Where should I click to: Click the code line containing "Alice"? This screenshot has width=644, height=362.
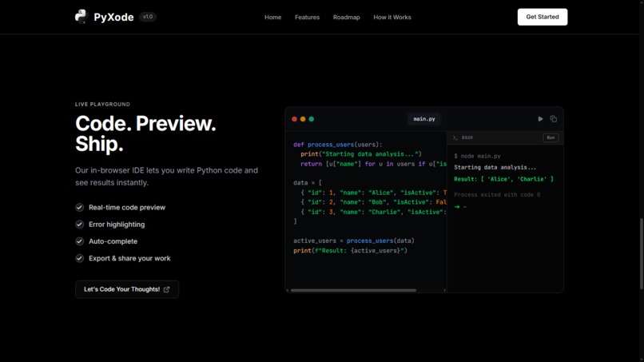[373, 193]
